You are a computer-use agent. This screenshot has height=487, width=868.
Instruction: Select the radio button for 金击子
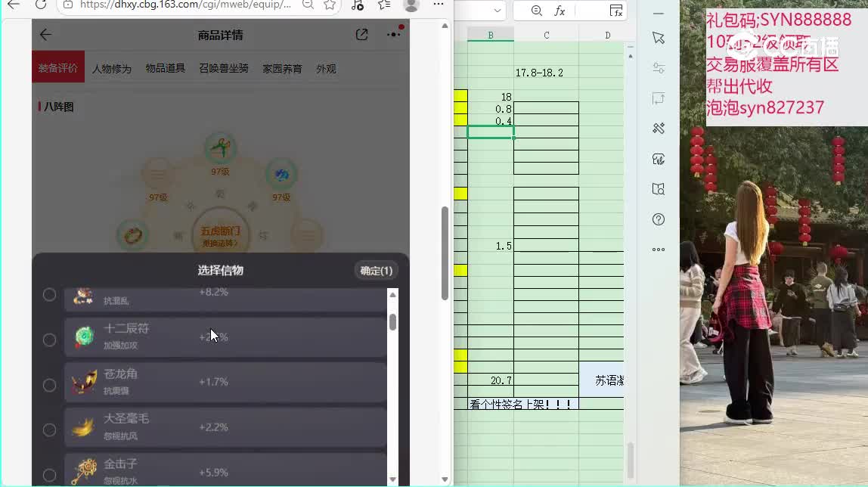[49, 475]
